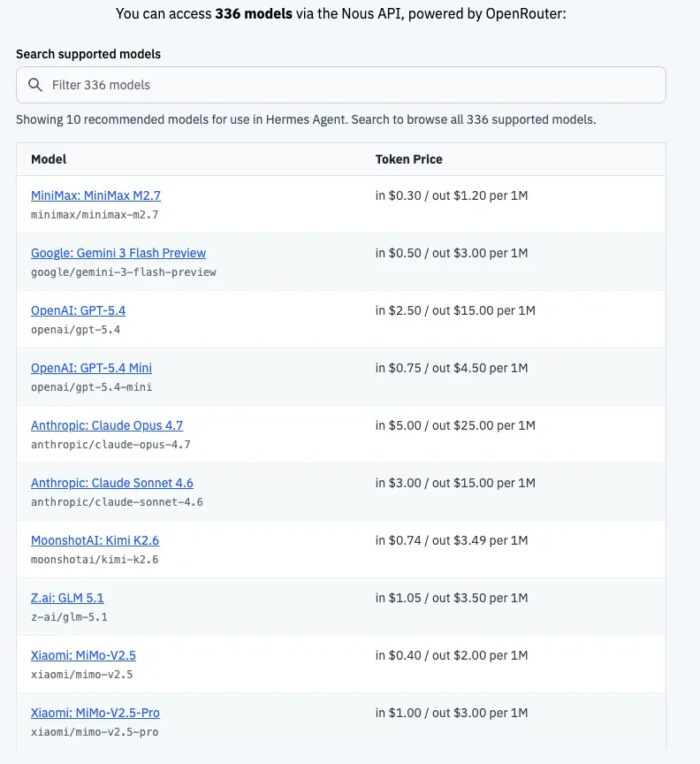
Task: Open the OpenAI: GPT-5.4 Mini link
Action: pyautogui.click(x=91, y=368)
